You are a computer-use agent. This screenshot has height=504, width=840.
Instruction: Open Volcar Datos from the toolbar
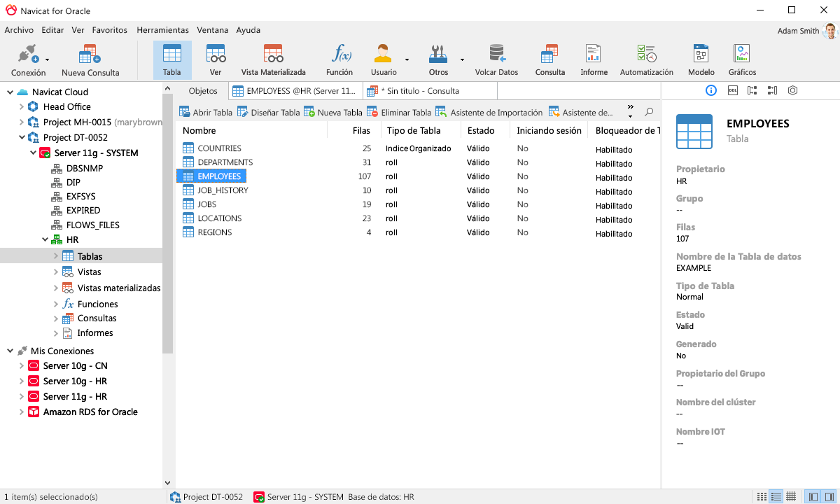pyautogui.click(x=496, y=59)
